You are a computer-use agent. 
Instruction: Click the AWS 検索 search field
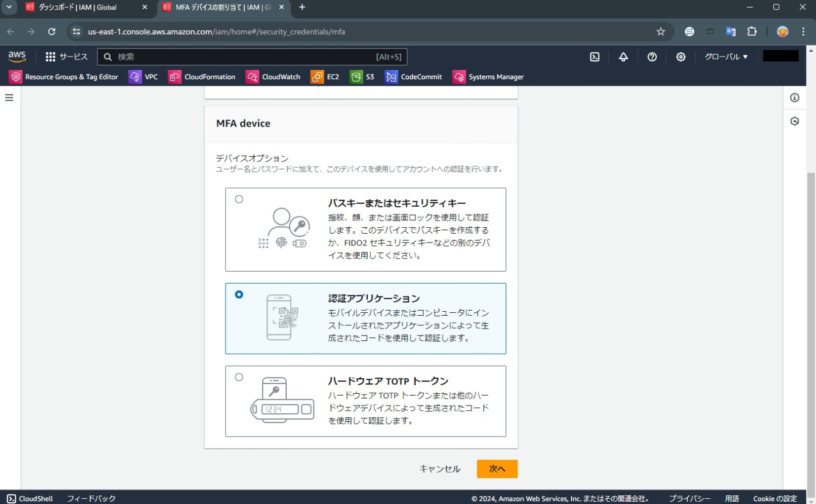252,57
